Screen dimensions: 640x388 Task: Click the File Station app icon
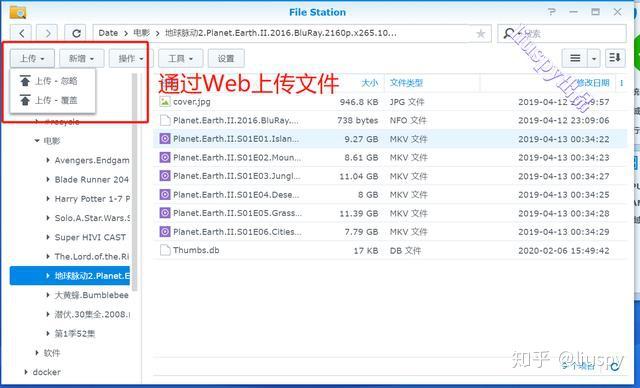[x=18, y=12]
